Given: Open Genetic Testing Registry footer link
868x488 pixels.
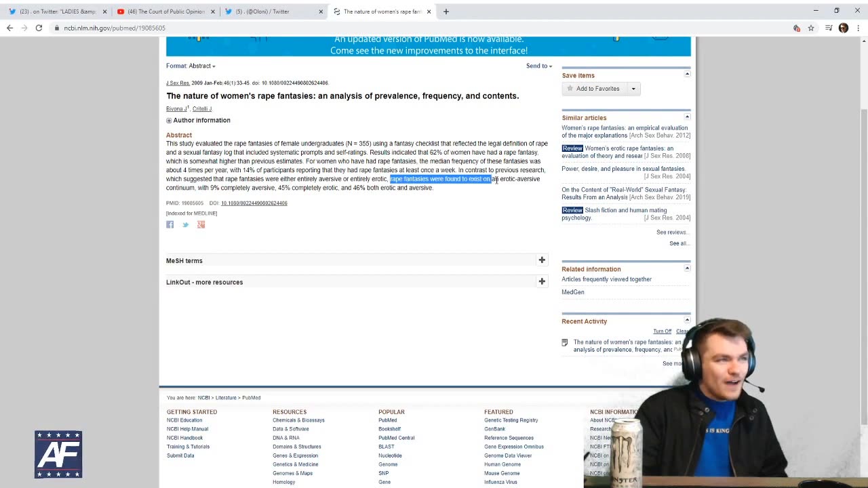Looking at the screenshot, I should [x=511, y=420].
